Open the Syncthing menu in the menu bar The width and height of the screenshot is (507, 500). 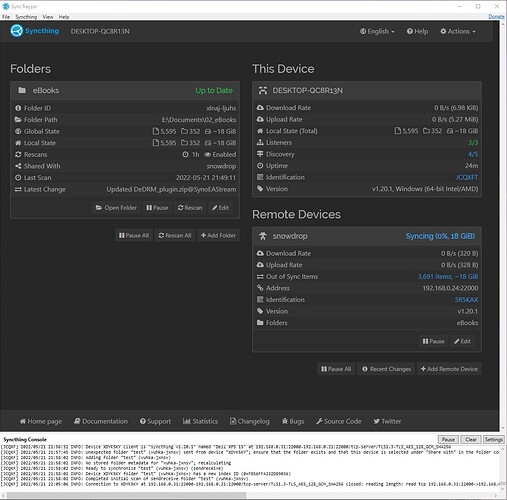click(26, 17)
